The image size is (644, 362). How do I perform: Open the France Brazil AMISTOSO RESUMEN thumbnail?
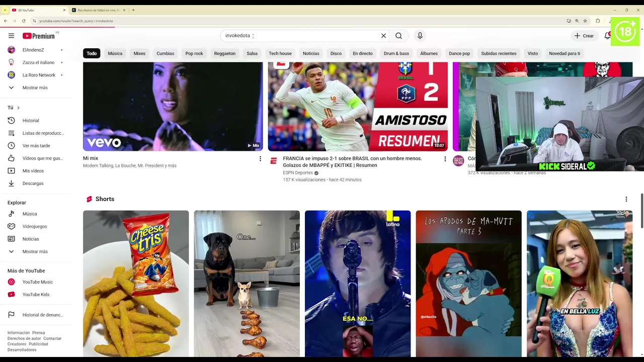point(358,107)
